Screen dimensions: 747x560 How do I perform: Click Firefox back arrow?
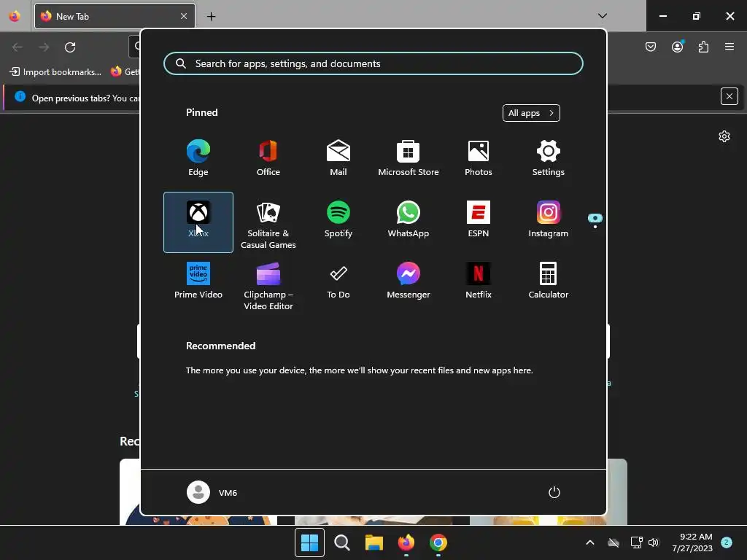(18, 47)
